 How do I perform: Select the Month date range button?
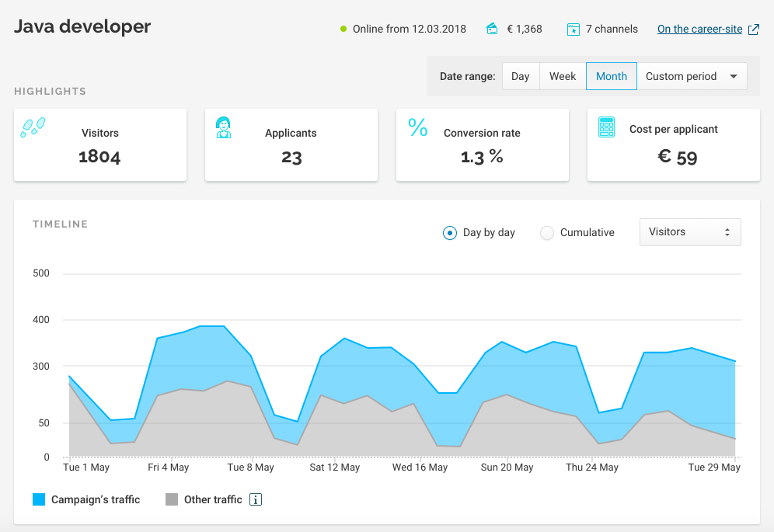612,76
